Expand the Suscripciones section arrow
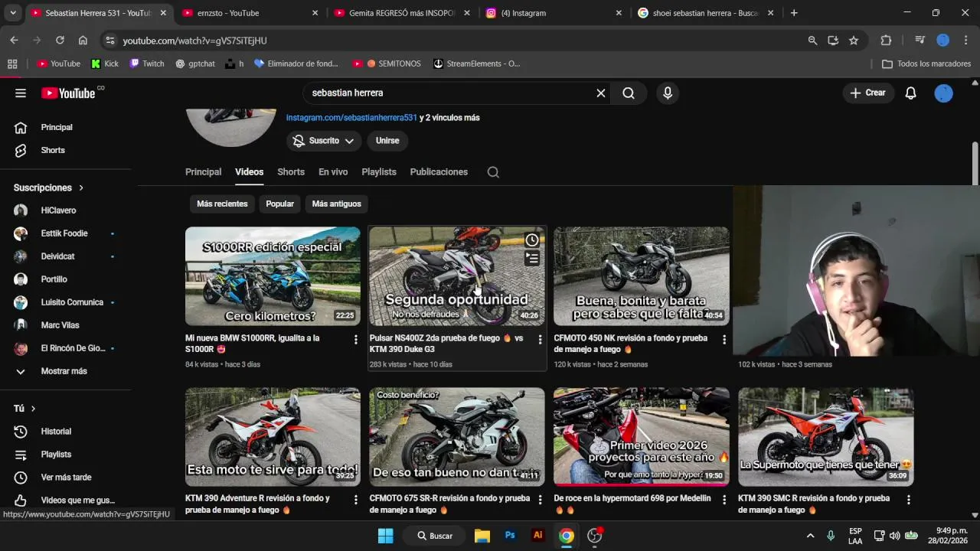The height and width of the screenshot is (551, 980). point(81,187)
